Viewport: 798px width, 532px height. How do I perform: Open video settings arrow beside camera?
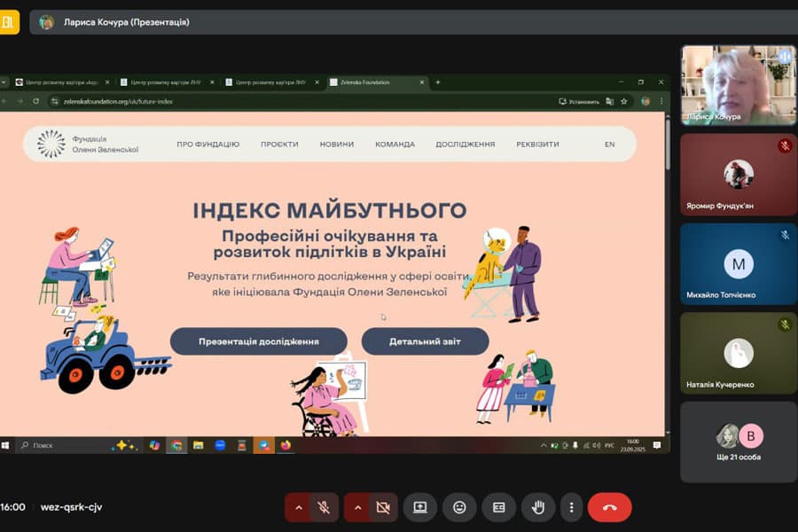click(358, 507)
